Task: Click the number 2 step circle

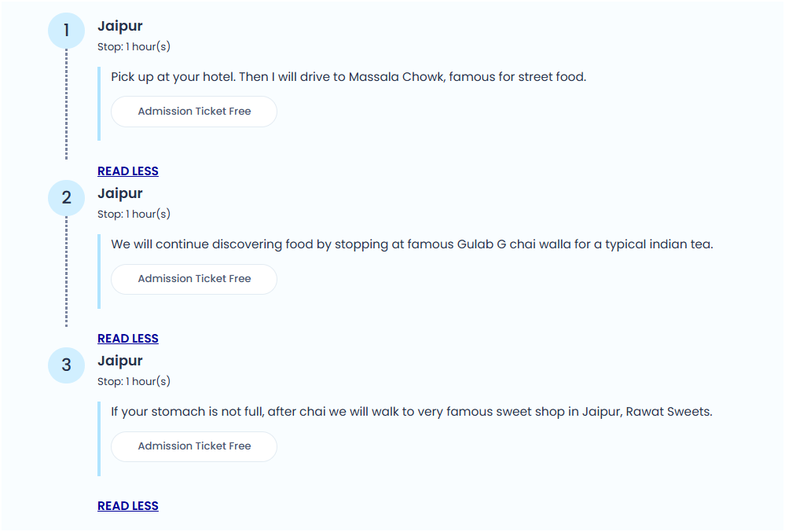Action: point(66,198)
